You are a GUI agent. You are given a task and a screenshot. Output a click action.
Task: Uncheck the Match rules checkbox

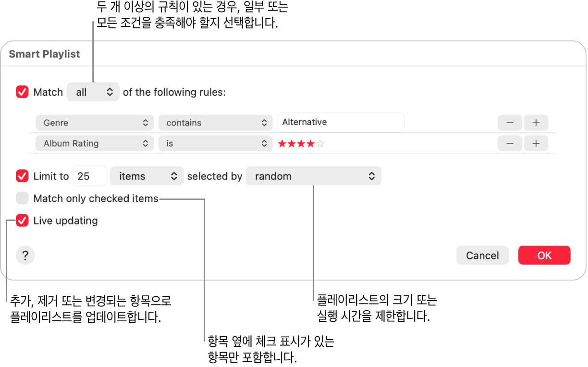(x=23, y=92)
